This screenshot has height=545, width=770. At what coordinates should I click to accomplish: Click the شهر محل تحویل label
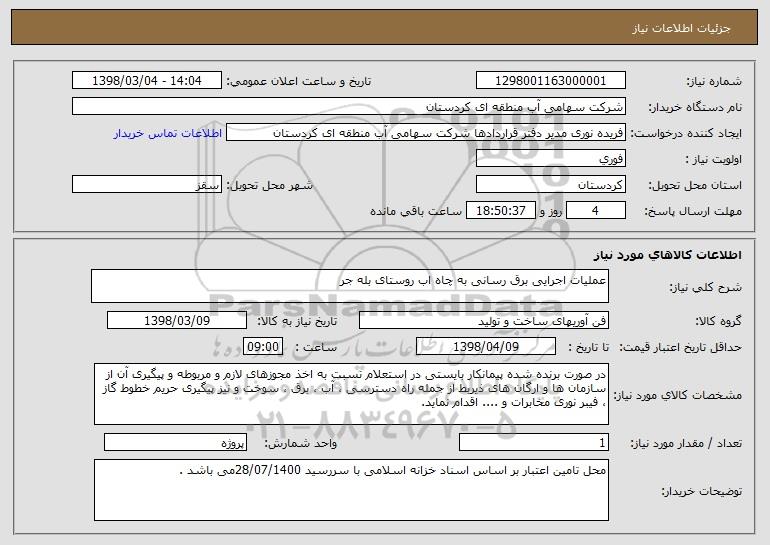269,186
